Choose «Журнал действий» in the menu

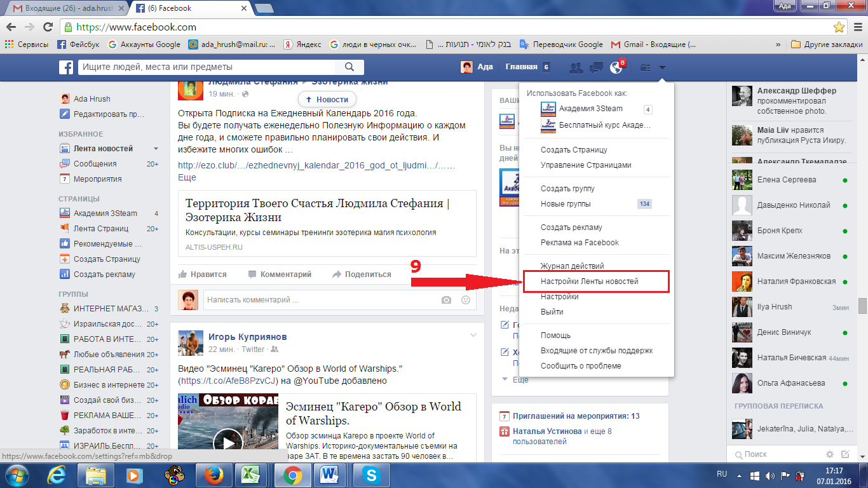[x=573, y=266]
